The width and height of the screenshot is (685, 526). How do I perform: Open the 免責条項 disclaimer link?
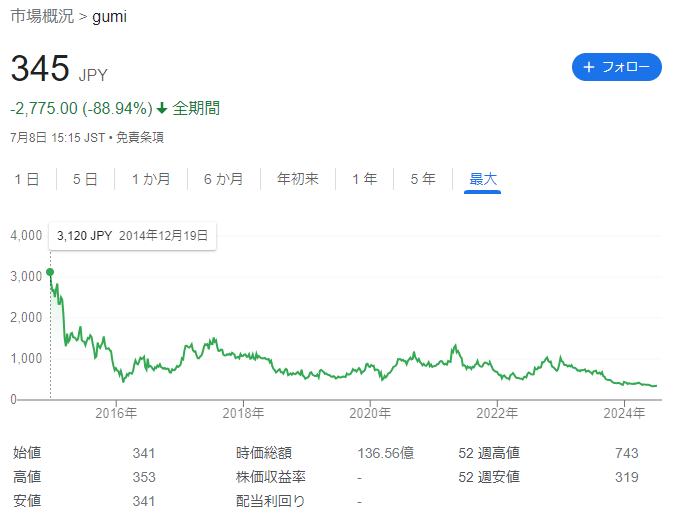[140, 137]
